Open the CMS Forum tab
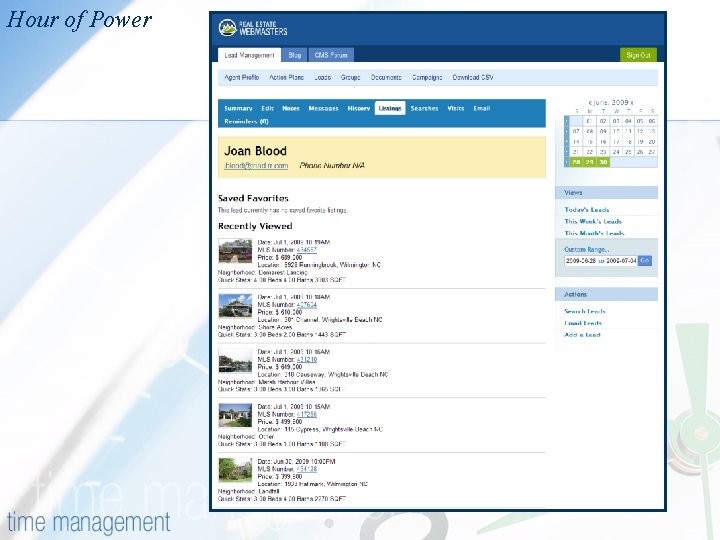 [x=331, y=55]
